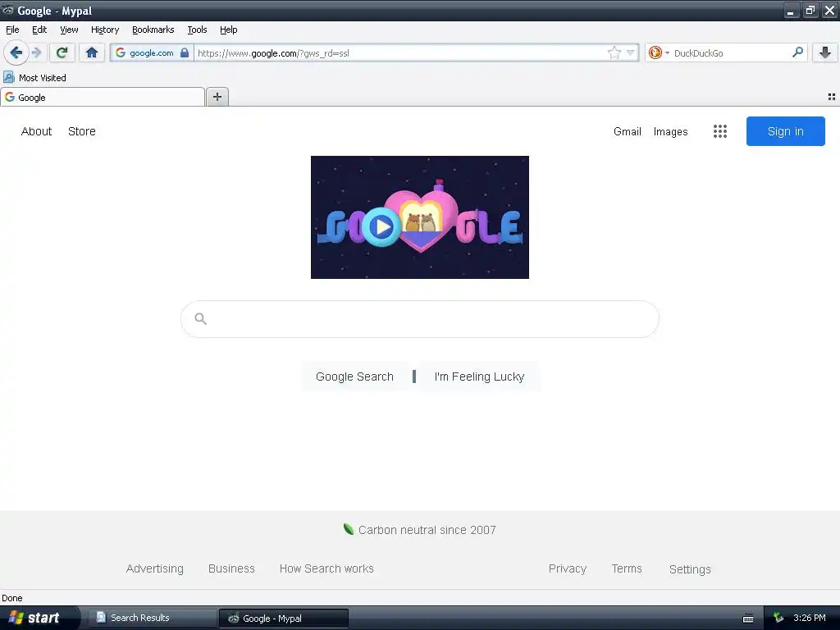Open the Edit menu
Viewport: 840px width, 630px height.
[x=39, y=30]
